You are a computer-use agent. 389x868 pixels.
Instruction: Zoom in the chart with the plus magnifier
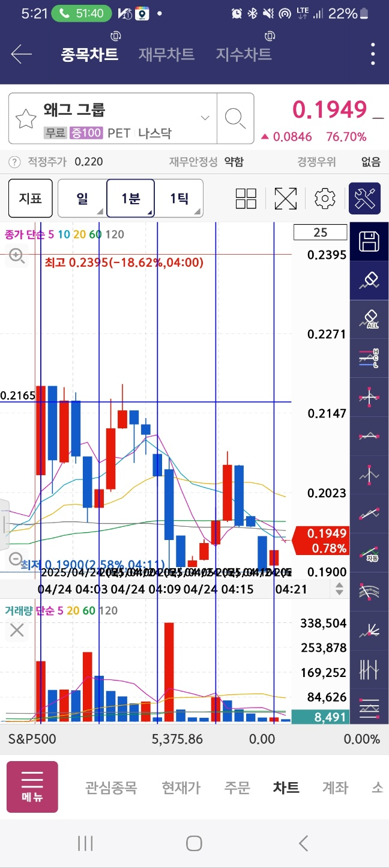pyautogui.click(x=17, y=256)
